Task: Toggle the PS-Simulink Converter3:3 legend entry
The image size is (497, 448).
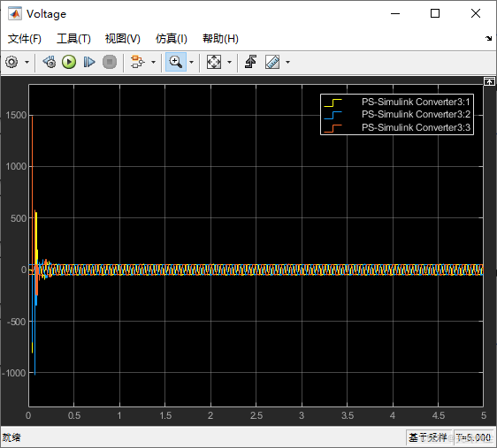Action: click(416, 127)
